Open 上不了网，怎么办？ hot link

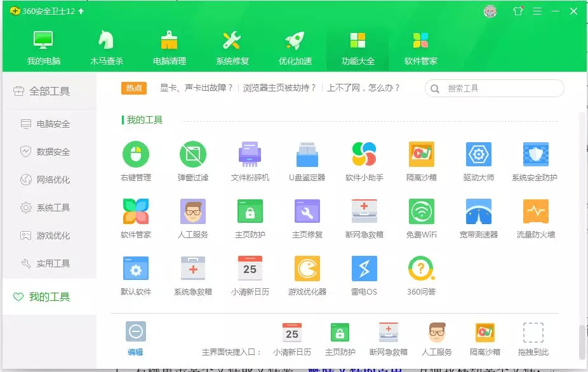[x=363, y=88]
